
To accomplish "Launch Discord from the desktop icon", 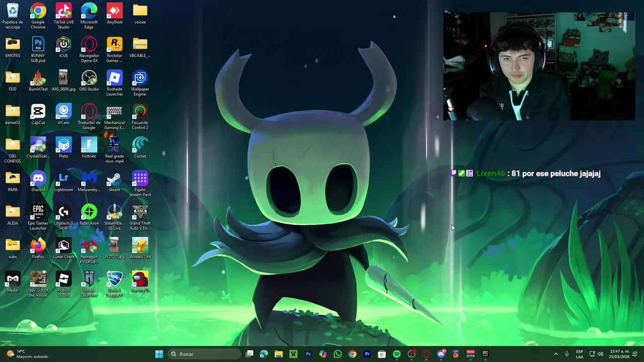I will click(38, 182).
